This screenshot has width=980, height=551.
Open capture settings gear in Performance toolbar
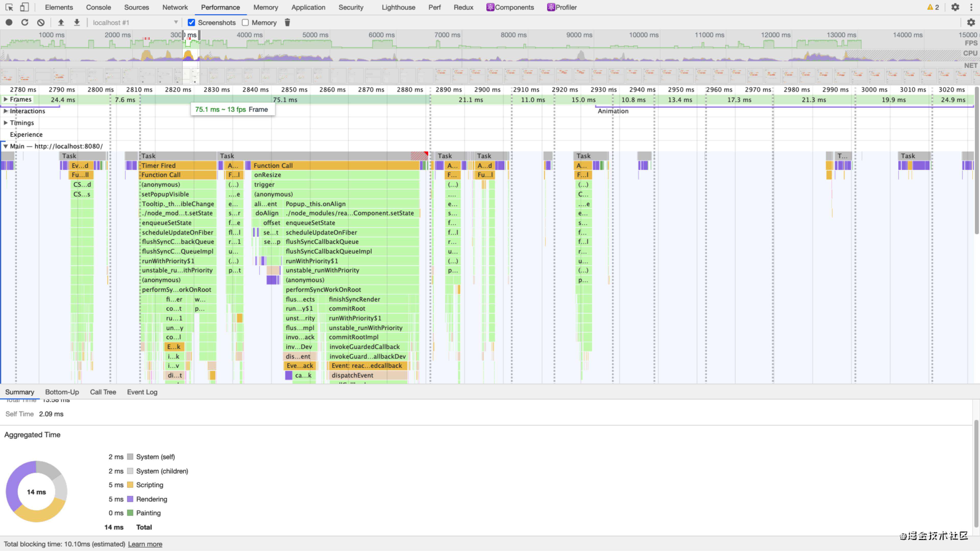point(971,22)
